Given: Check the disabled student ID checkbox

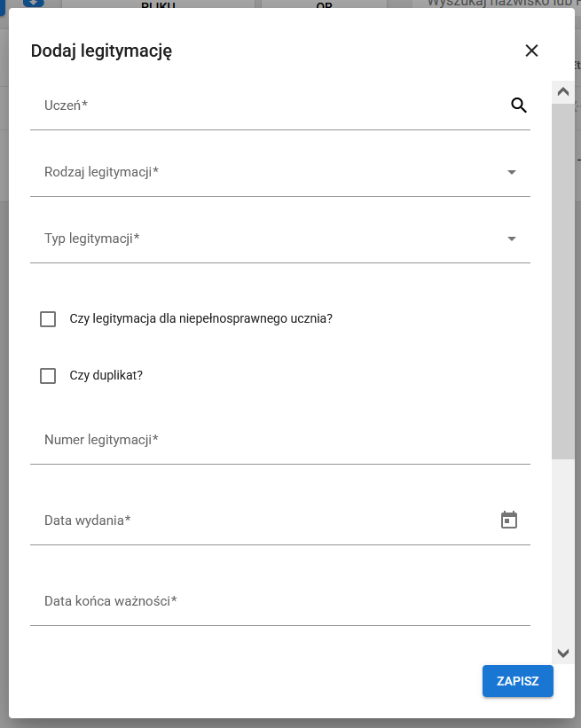Looking at the screenshot, I should click(48, 319).
